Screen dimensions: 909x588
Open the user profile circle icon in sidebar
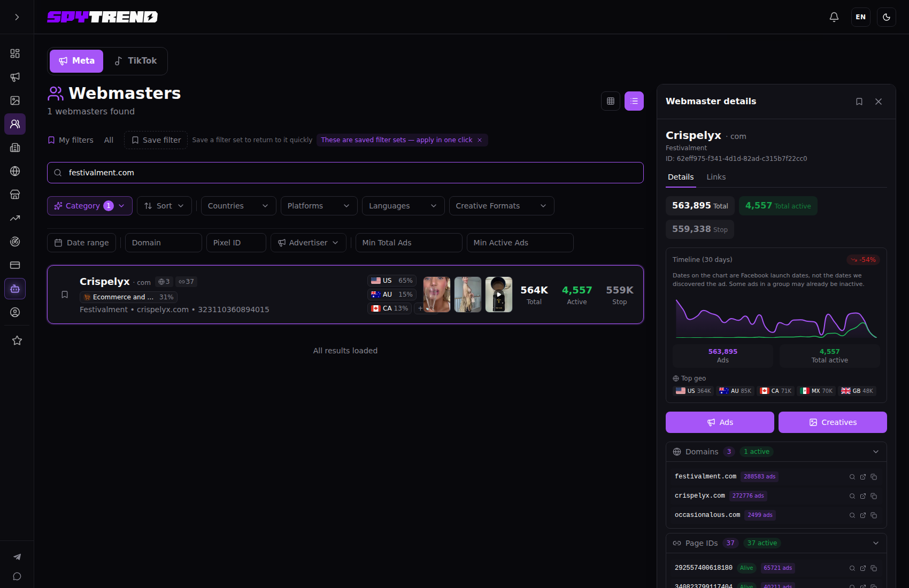pyautogui.click(x=15, y=312)
